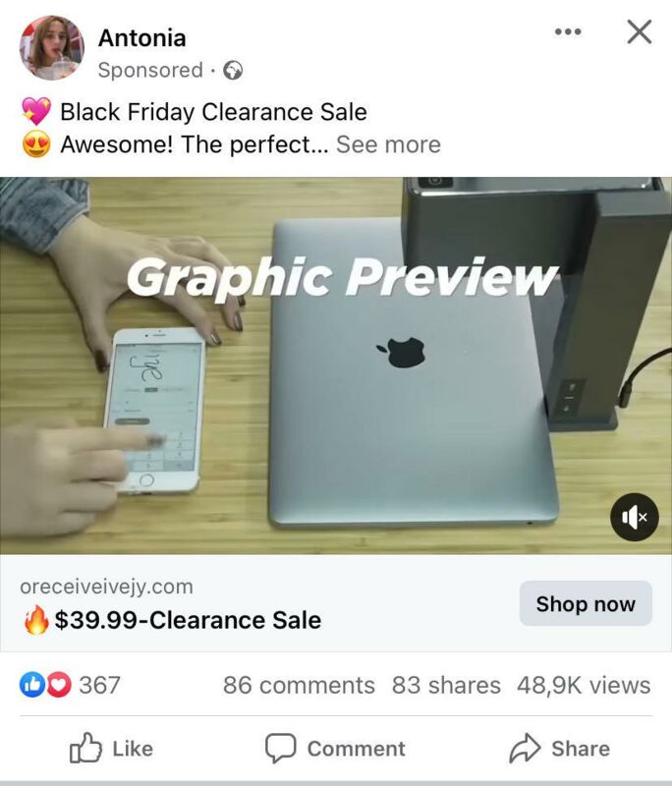Click the globe public audience icon
This screenshot has width=672, height=786.
tap(233, 70)
